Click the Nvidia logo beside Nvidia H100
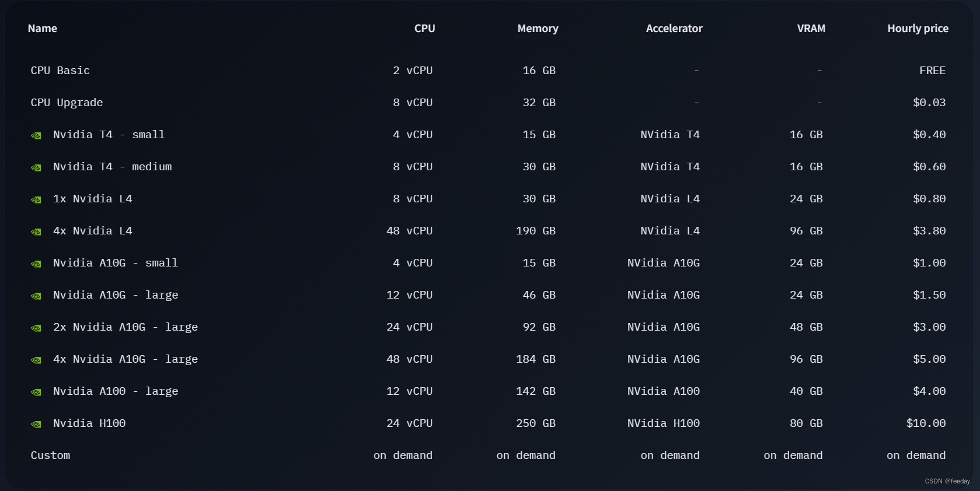The image size is (980, 491). [36, 425]
